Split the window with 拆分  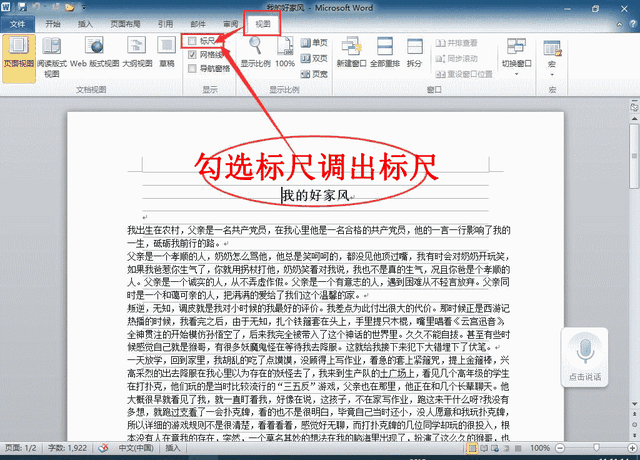pyautogui.click(x=414, y=52)
